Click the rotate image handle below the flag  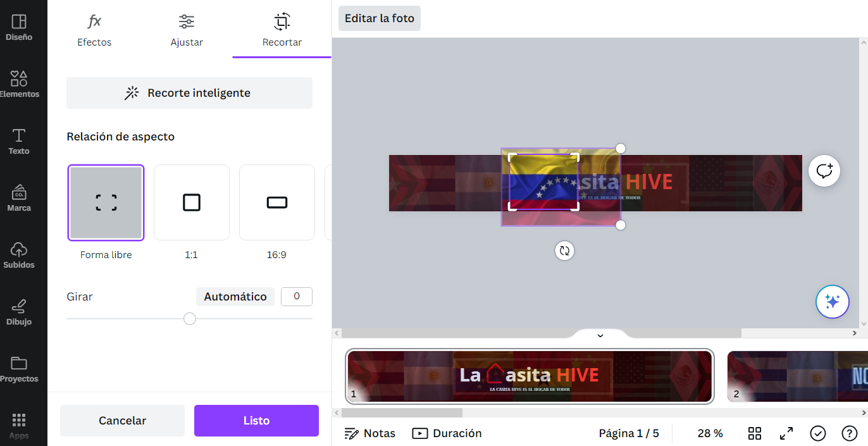564,251
